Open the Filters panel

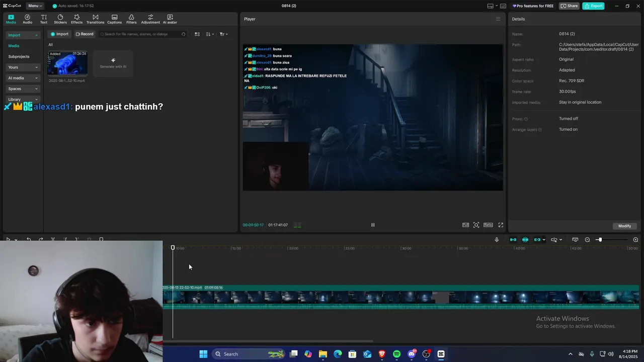pos(131,19)
